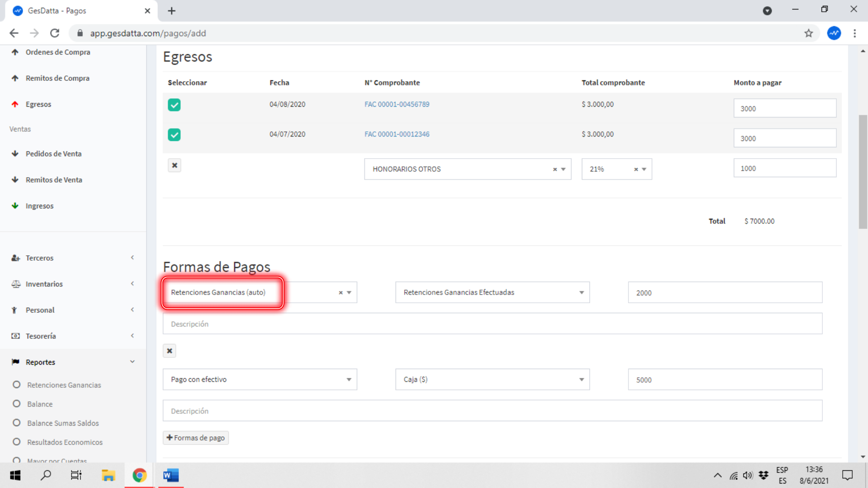Open Caja ($) account dropdown
Screen dimensions: 868x488
click(492, 380)
